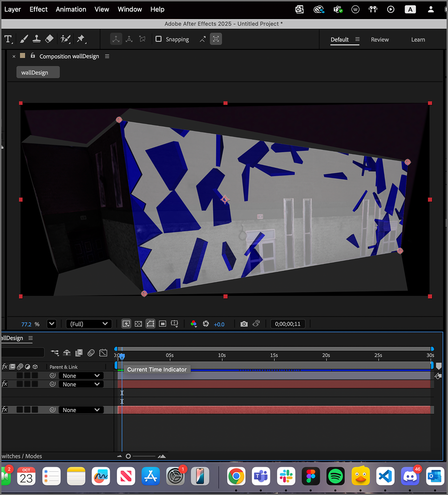Open the (Full) resolution dropdown
Screen dimensions: 448x495
click(89, 324)
